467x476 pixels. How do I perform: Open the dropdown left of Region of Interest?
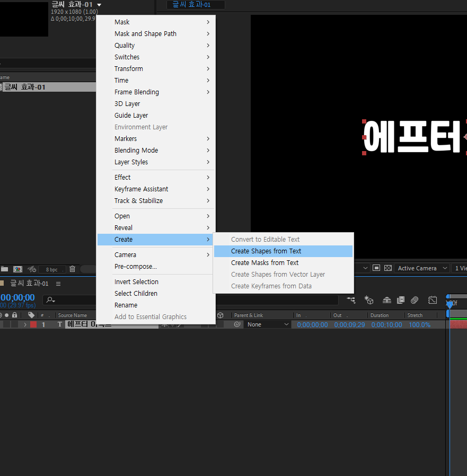pyautogui.click(x=366, y=268)
